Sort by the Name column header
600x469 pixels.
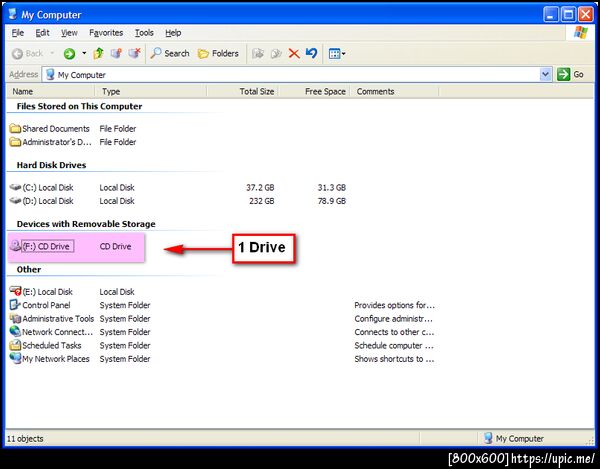[51, 91]
